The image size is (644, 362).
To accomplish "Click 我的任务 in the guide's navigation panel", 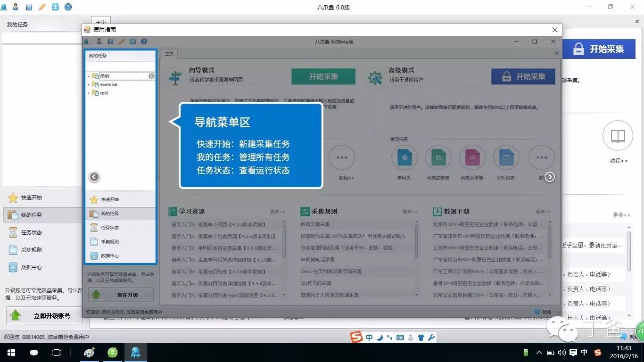I will tap(121, 214).
